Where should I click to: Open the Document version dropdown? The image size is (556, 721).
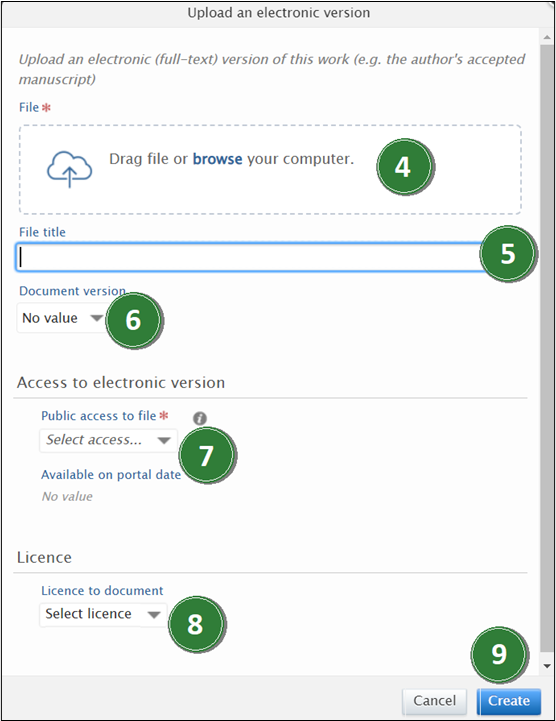pos(62,318)
